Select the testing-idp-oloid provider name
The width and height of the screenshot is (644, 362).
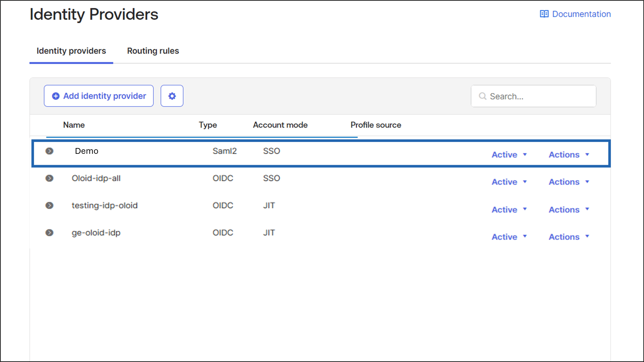point(104,205)
